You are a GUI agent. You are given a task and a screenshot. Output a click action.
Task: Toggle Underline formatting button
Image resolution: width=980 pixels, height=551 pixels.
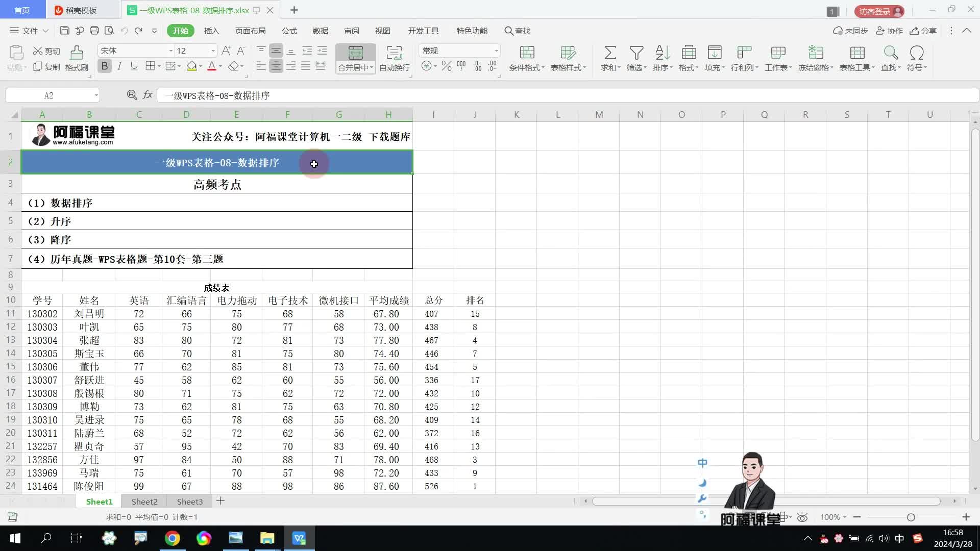[x=134, y=66]
